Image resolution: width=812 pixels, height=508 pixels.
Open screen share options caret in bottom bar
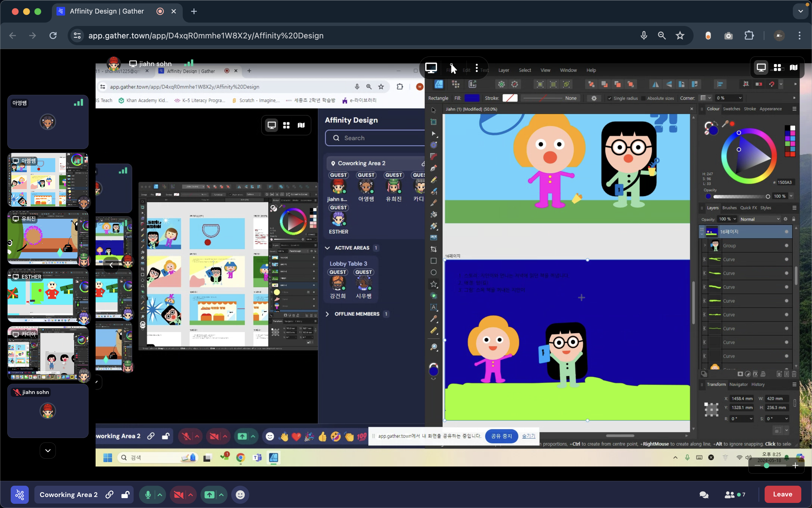(221, 494)
